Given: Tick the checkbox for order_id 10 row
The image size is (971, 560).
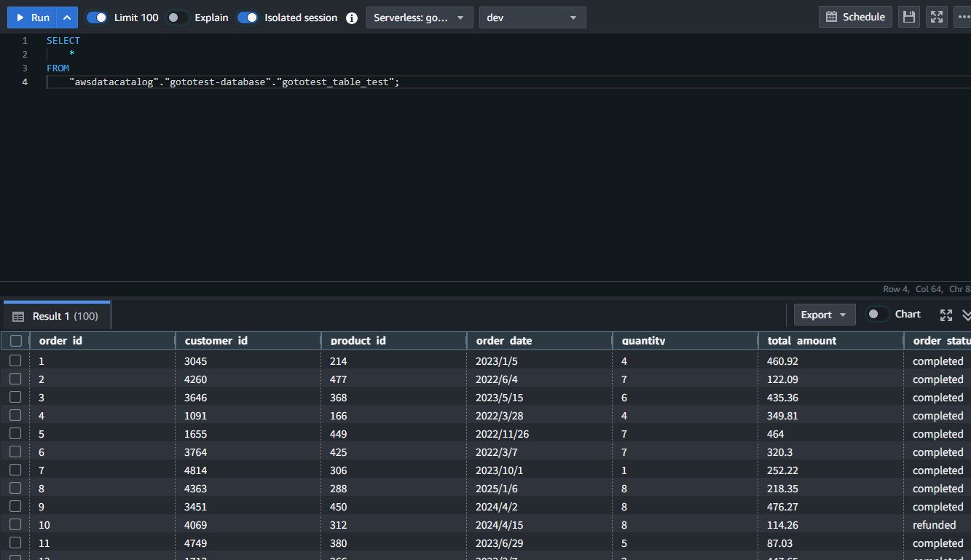Looking at the screenshot, I should (x=15, y=525).
